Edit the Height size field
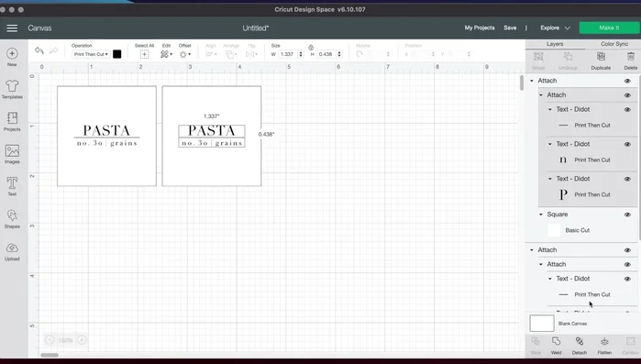This screenshot has height=364, width=641. [326, 54]
